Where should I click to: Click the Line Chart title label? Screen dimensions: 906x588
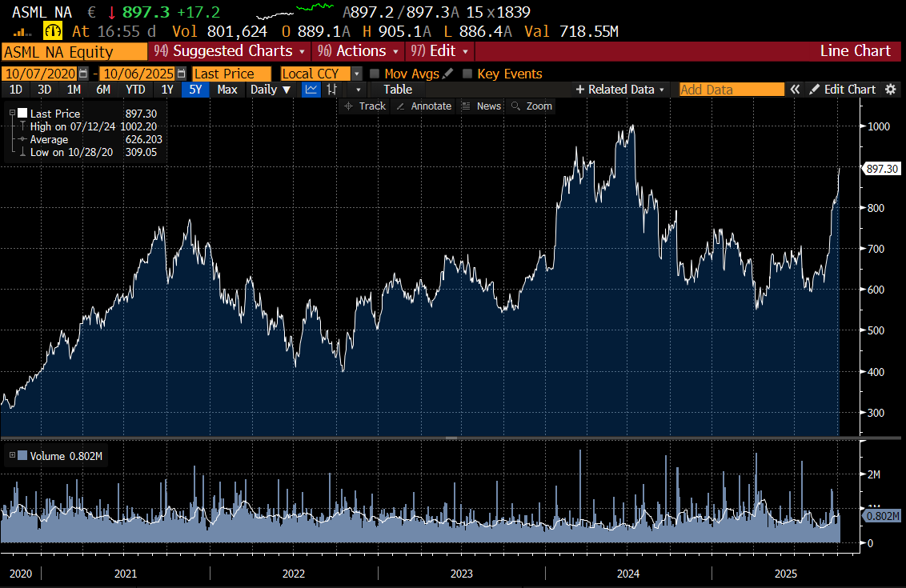pos(855,51)
